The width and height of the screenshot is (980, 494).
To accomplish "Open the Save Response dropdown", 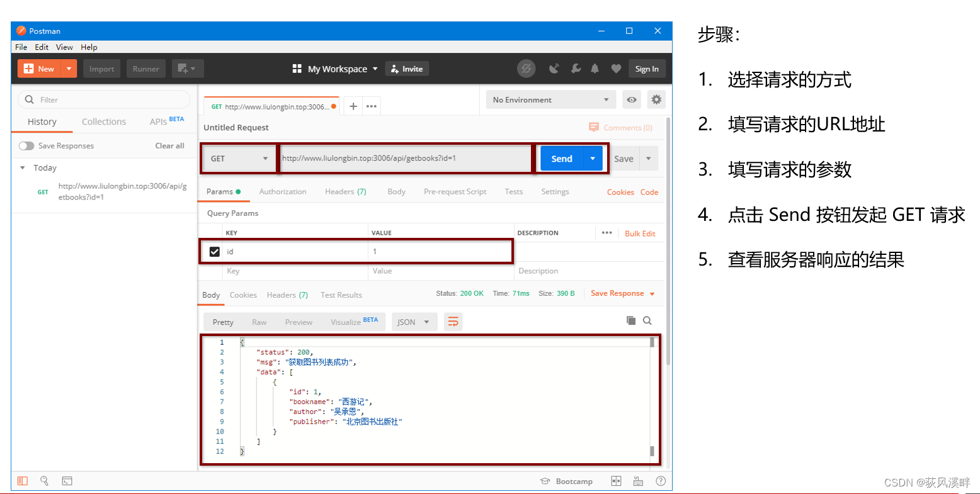I will (x=622, y=293).
